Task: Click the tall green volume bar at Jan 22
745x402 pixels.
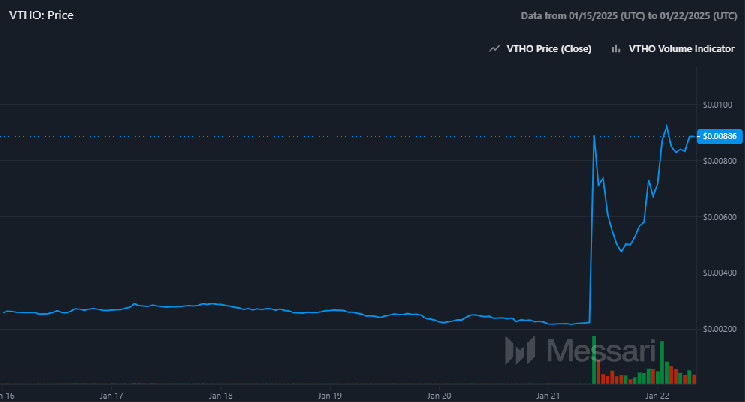Action: [662, 363]
